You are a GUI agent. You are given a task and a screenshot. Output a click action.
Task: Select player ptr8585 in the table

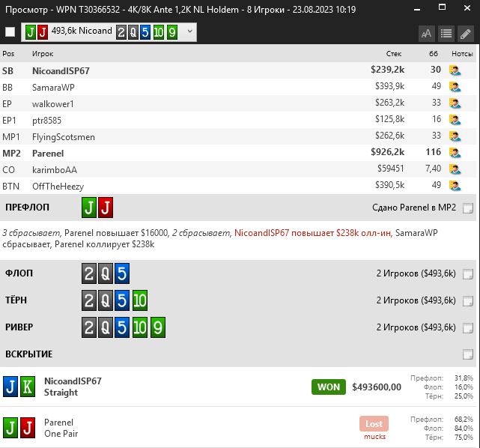47,121
